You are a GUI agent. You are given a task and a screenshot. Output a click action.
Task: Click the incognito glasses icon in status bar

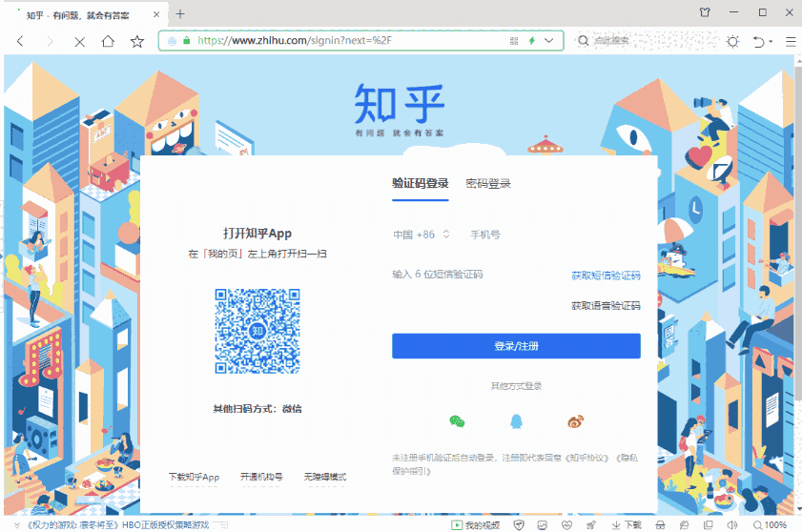(660, 524)
